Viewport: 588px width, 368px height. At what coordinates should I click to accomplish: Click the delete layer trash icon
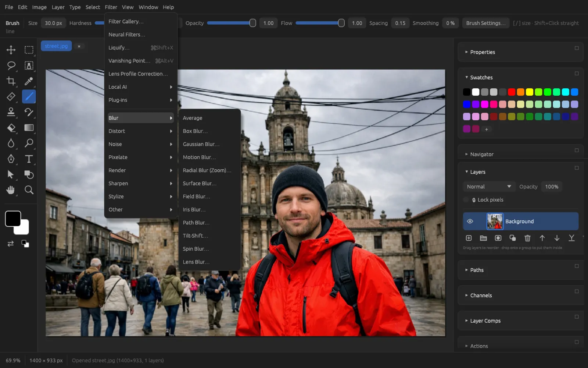tap(527, 238)
